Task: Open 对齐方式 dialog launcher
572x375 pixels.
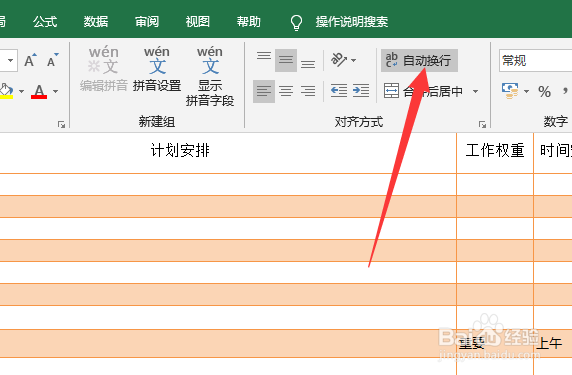Action: click(x=482, y=125)
